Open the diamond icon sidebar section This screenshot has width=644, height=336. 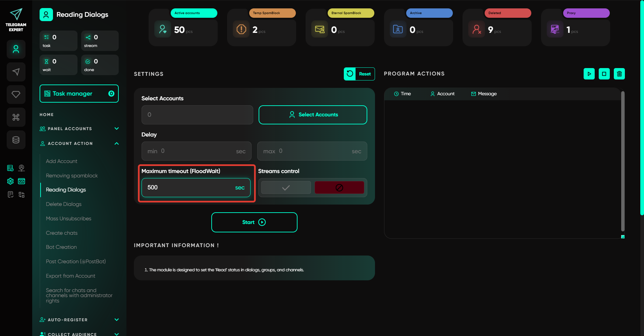(16, 95)
